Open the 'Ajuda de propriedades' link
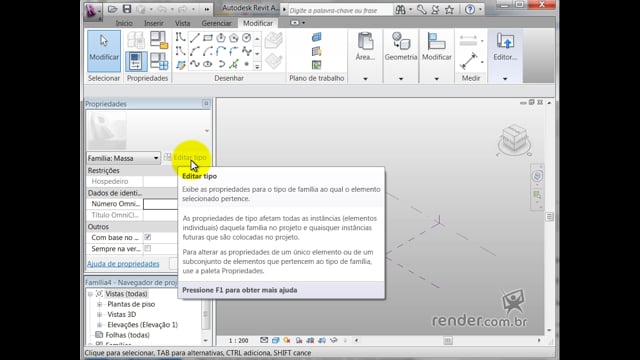 point(123,264)
